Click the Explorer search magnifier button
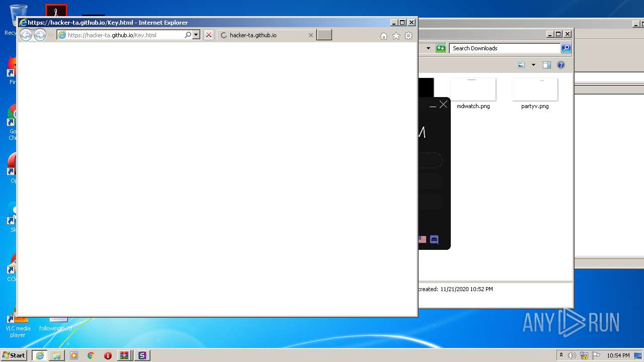The height and width of the screenshot is (362, 644). (x=566, y=48)
